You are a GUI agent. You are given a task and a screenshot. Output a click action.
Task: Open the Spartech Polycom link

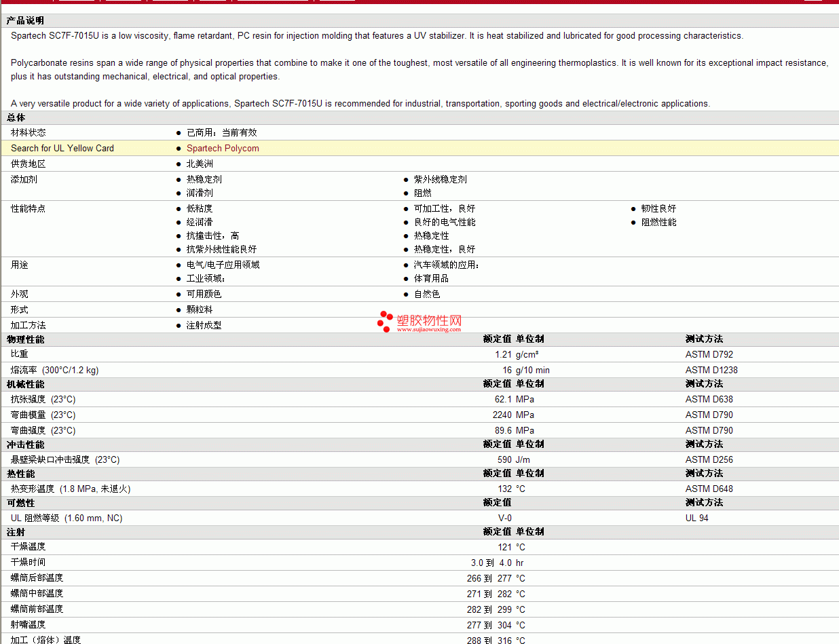tap(223, 148)
